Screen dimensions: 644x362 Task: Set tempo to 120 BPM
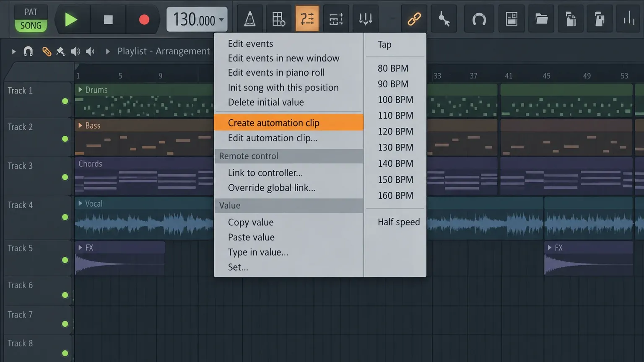(x=395, y=132)
